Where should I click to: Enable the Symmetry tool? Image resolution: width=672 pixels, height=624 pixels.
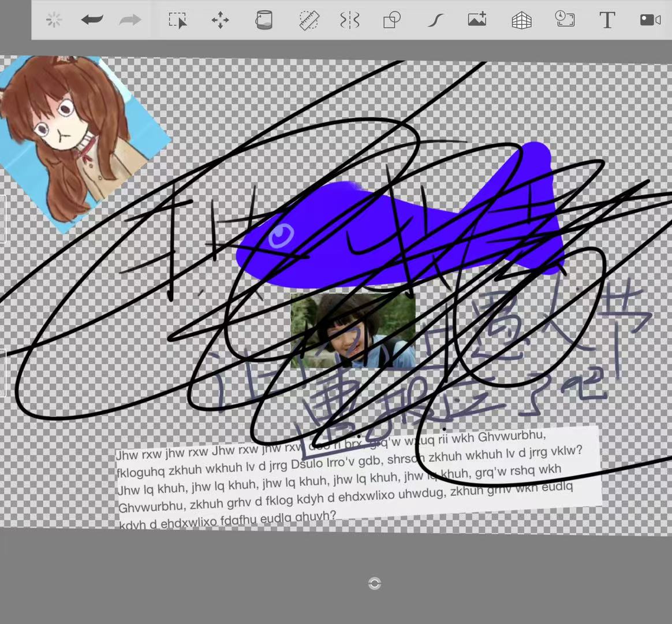(350, 20)
